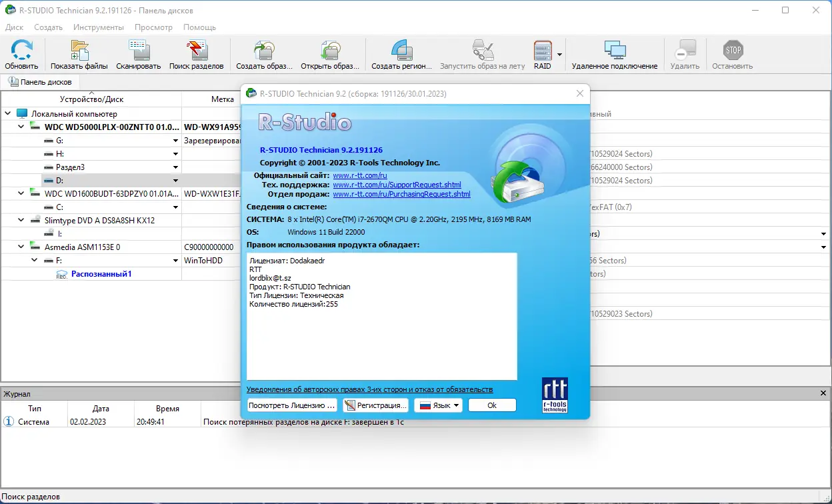Click the Удаленное подключение toolbar icon

pyautogui.click(x=613, y=53)
